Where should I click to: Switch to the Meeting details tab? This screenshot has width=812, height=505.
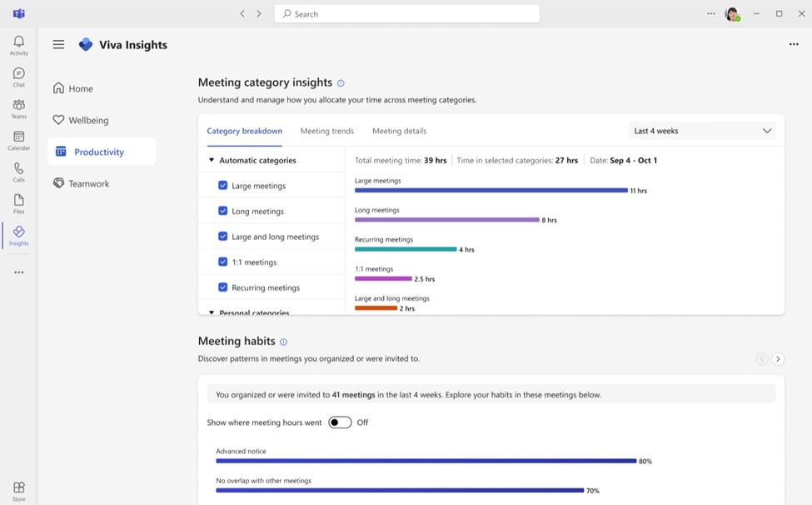399,131
